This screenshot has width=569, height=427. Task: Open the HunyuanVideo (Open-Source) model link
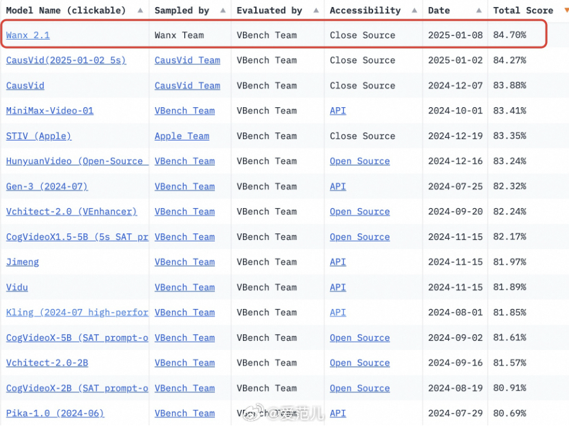[77, 161]
